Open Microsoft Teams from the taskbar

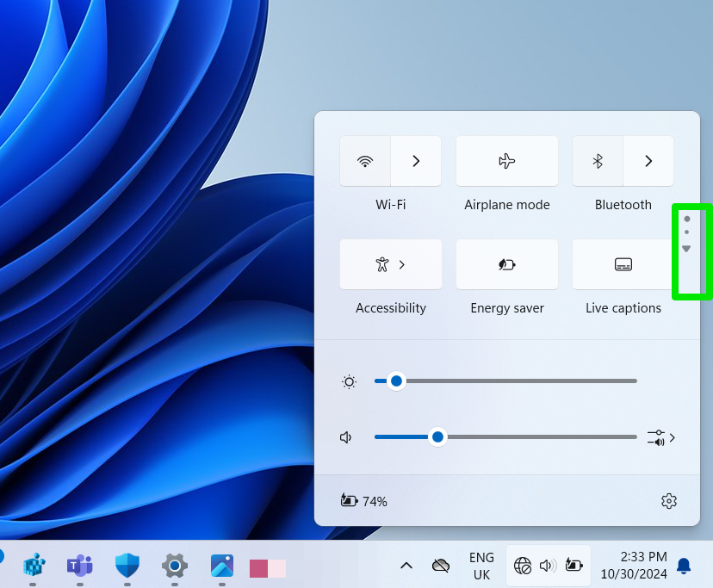80,566
